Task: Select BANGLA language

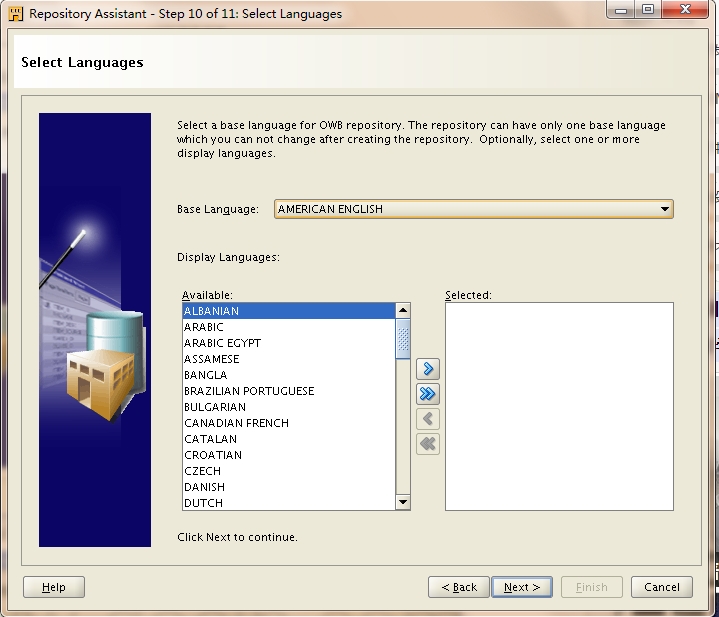Action: pyautogui.click(x=288, y=375)
